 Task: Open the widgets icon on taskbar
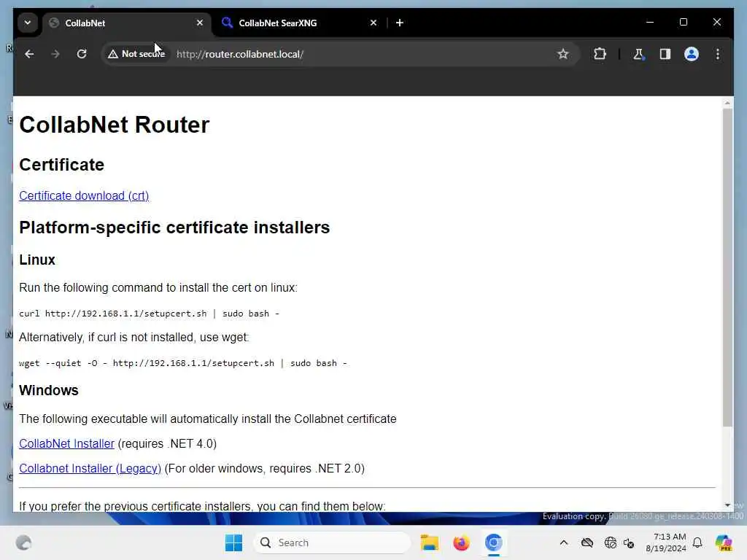(23, 542)
